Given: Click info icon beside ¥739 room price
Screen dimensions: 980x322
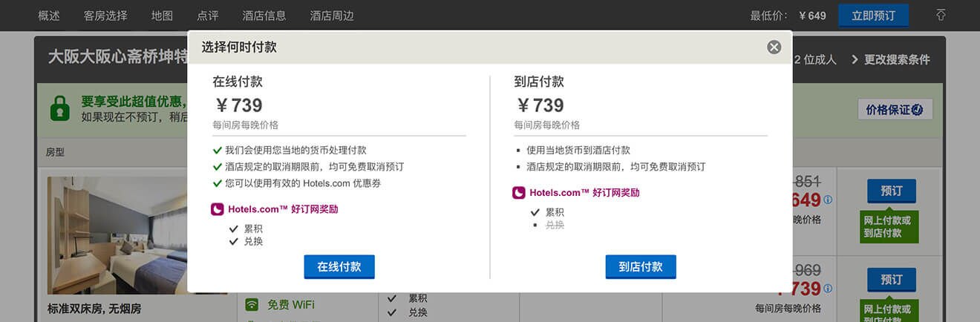Looking at the screenshot, I should [828, 288].
